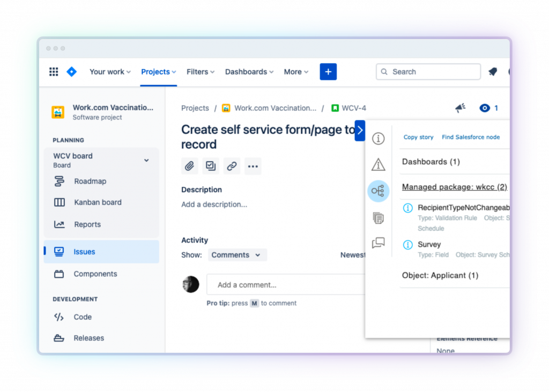Open the Your work dropdown
This screenshot has height=392, width=549.
[x=110, y=72]
